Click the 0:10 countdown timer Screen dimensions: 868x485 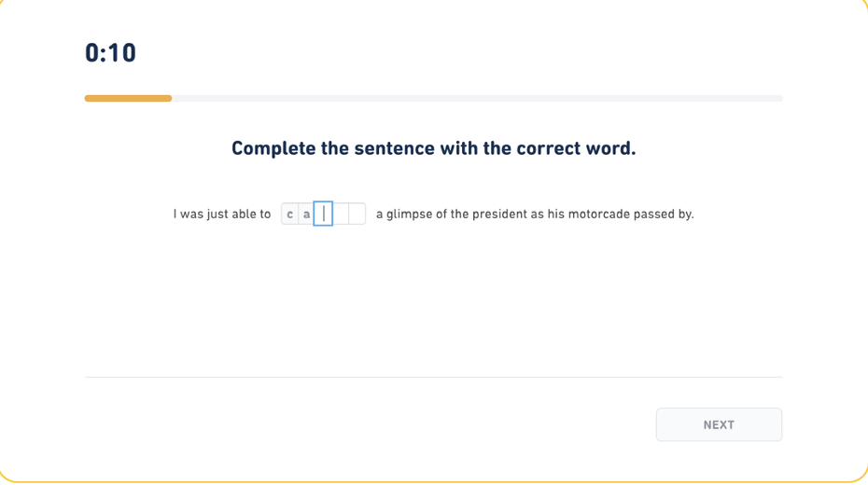(x=110, y=53)
